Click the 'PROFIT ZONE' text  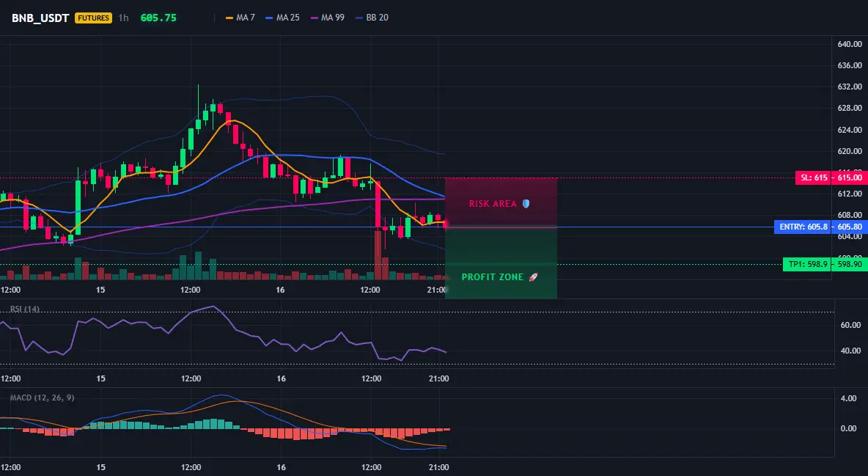[x=492, y=277]
